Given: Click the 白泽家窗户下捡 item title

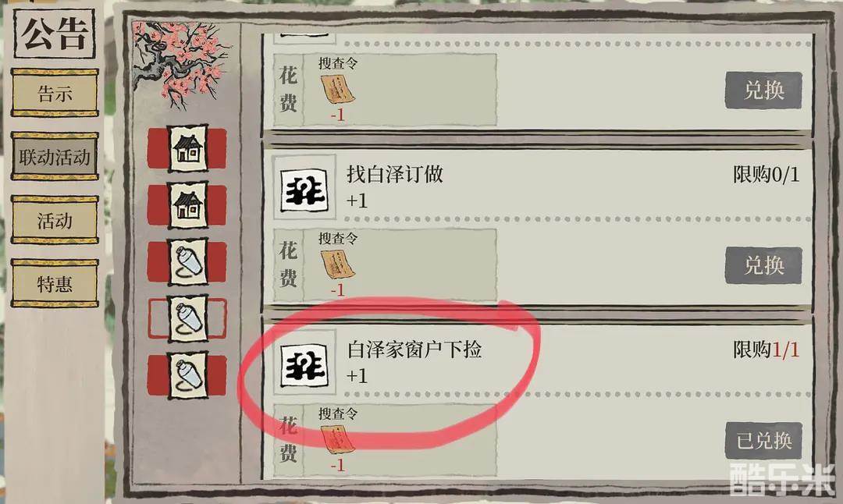Looking at the screenshot, I should pos(414,350).
